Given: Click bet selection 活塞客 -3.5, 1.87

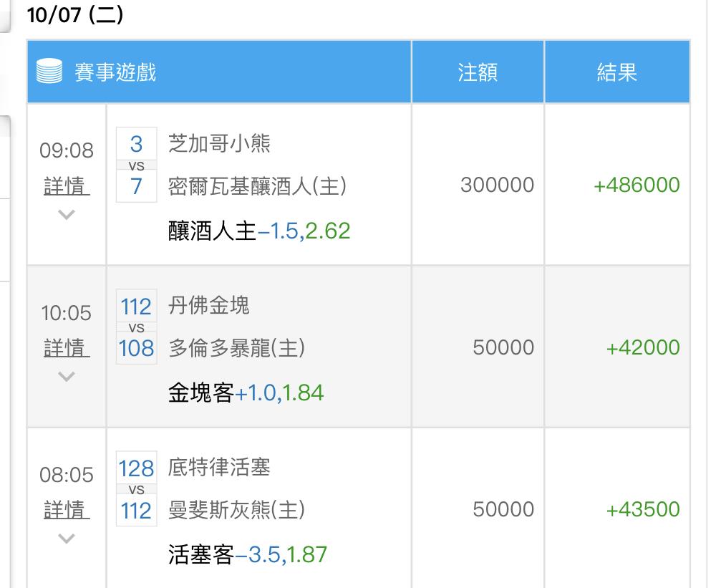Looking at the screenshot, I should pos(247,554).
